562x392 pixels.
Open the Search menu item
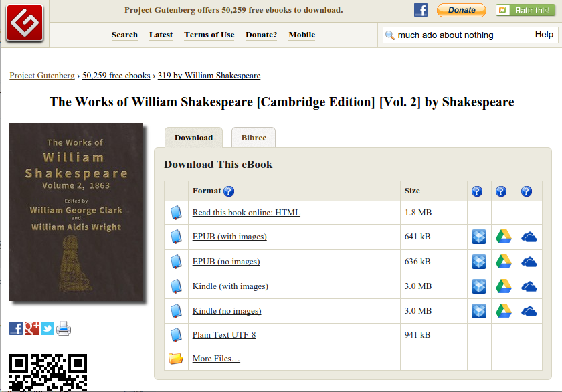click(x=124, y=35)
